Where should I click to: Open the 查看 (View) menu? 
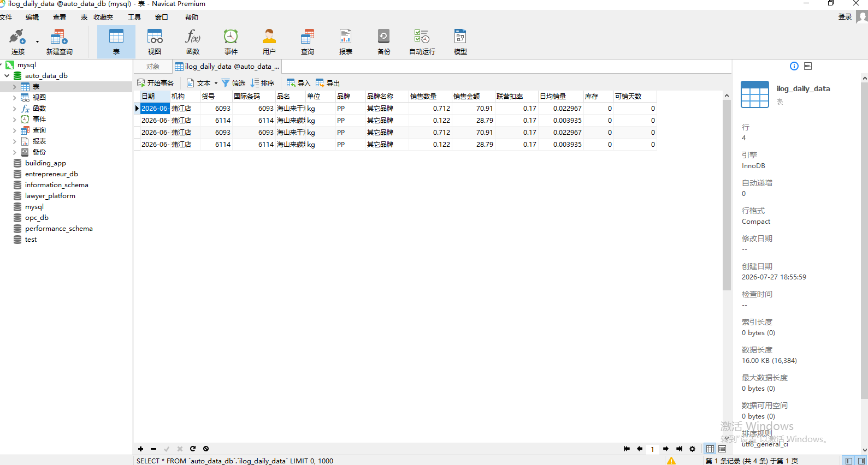pyautogui.click(x=60, y=17)
